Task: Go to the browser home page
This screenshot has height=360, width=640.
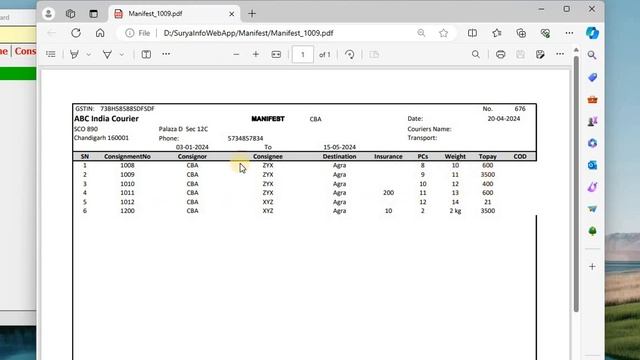Action: pos(100,33)
